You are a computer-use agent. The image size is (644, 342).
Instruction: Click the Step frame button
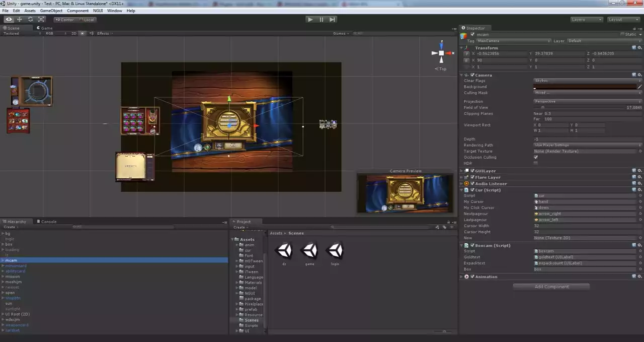(x=333, y=20)
